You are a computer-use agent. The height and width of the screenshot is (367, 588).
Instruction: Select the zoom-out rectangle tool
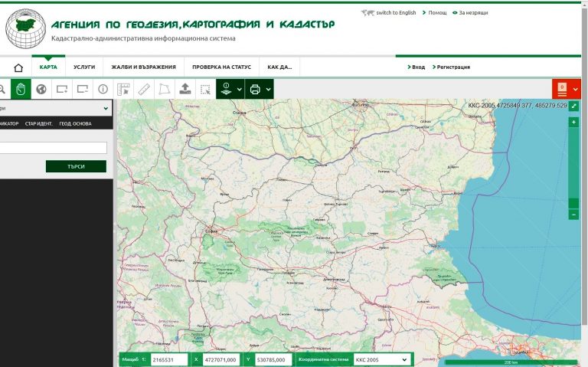pos(83,89)
